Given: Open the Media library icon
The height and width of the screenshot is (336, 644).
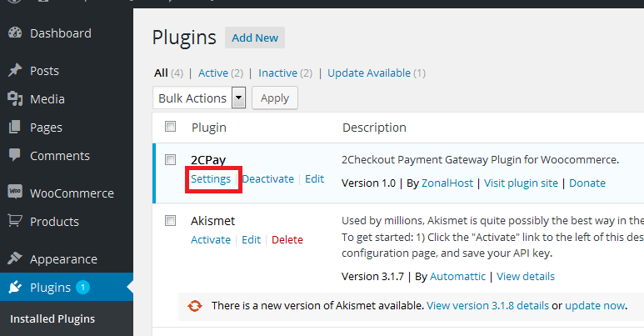Looking at the screenshot, I should (x=15, y=98).
